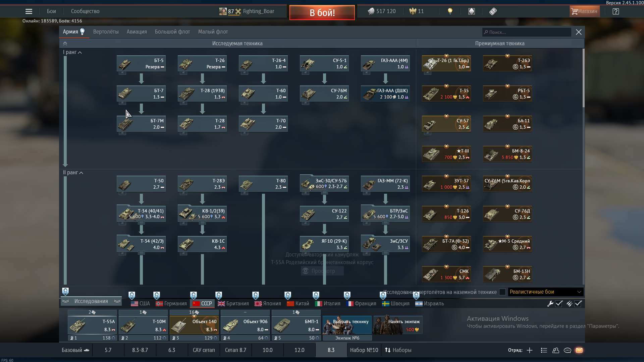The width and height of the screenshot is (644, 362).
Task: Toggle helicopter research on ground vehicles checkbox
Action: point(502,292)
